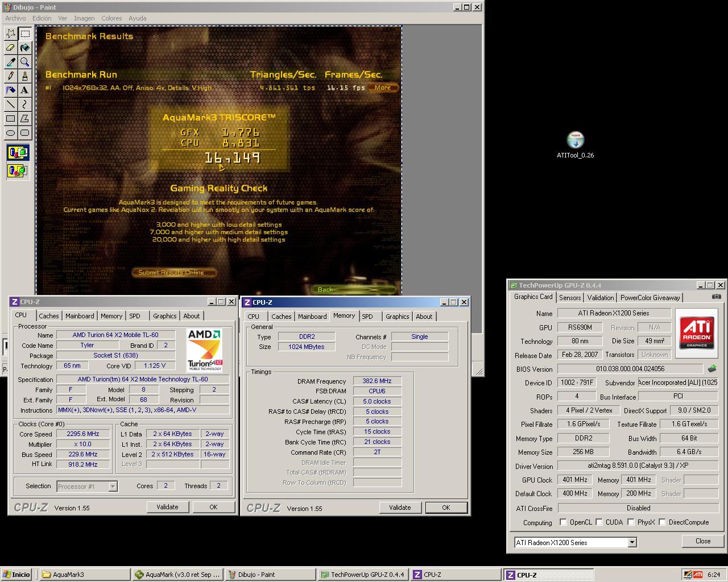
Task: Select the Pick Color eyedropper tool
Action: tap(11, 62)
